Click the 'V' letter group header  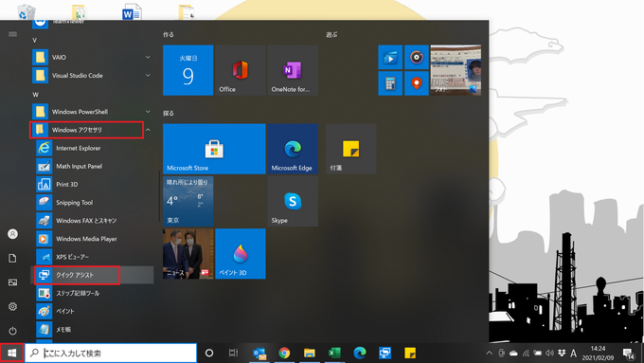pyautogui.click(x=34, y=40)
